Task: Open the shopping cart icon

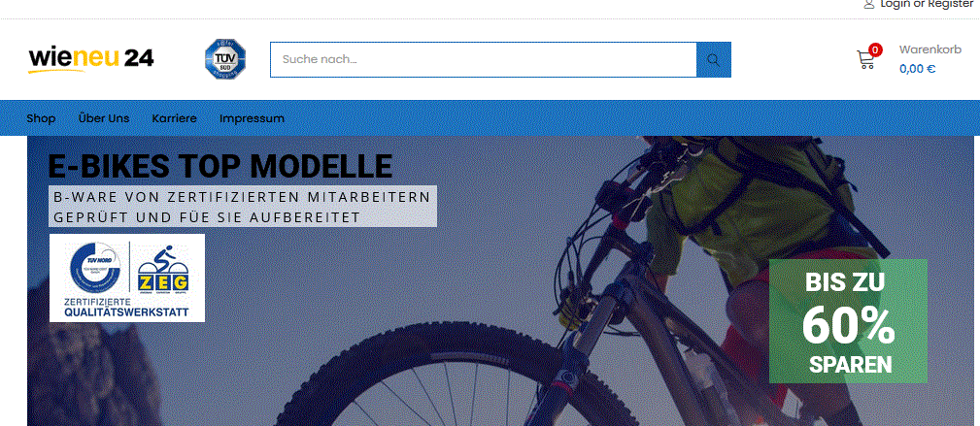Action: point(865,59)
